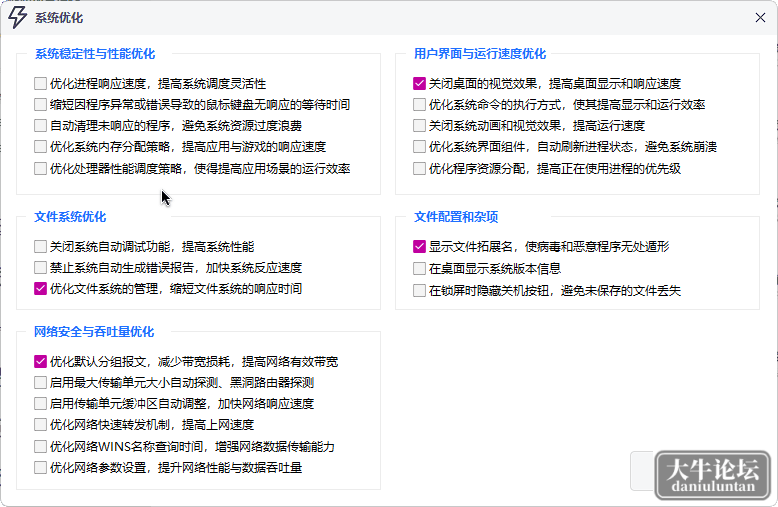Enable 优化进程响应速度 checkbox
The width and height of the screenshot is (778, 507).
tap(40, 83)
